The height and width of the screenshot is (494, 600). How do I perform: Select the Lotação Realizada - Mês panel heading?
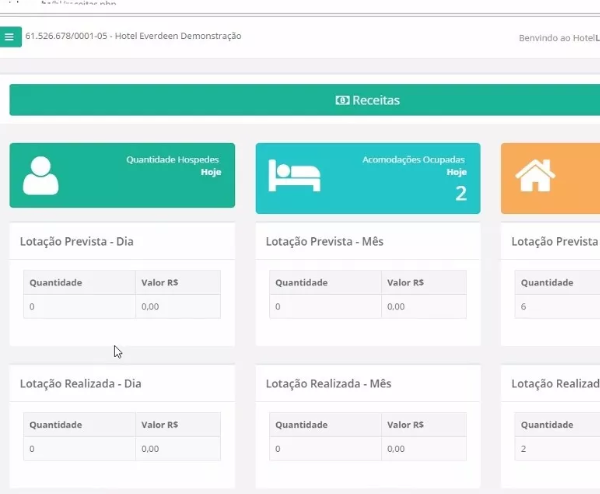328,383
